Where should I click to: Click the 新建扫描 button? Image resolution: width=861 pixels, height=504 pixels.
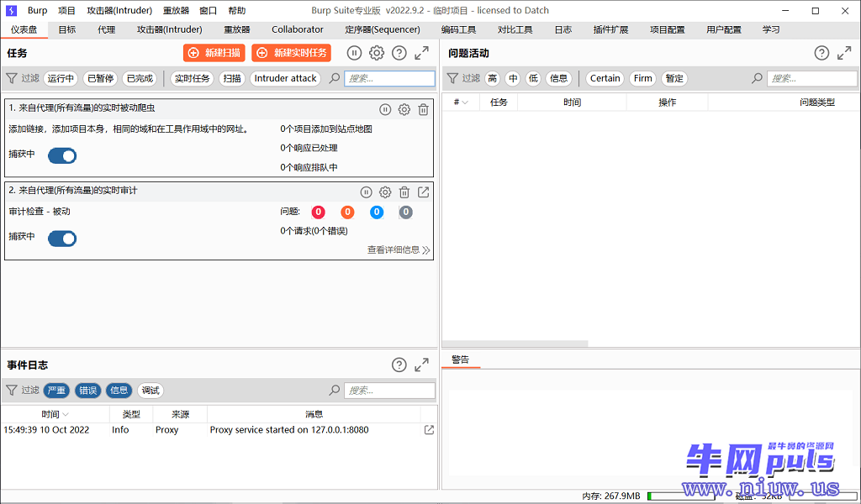214,53
